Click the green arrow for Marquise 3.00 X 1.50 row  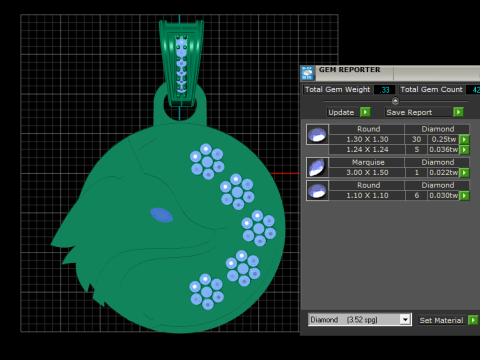coord(464,173)
